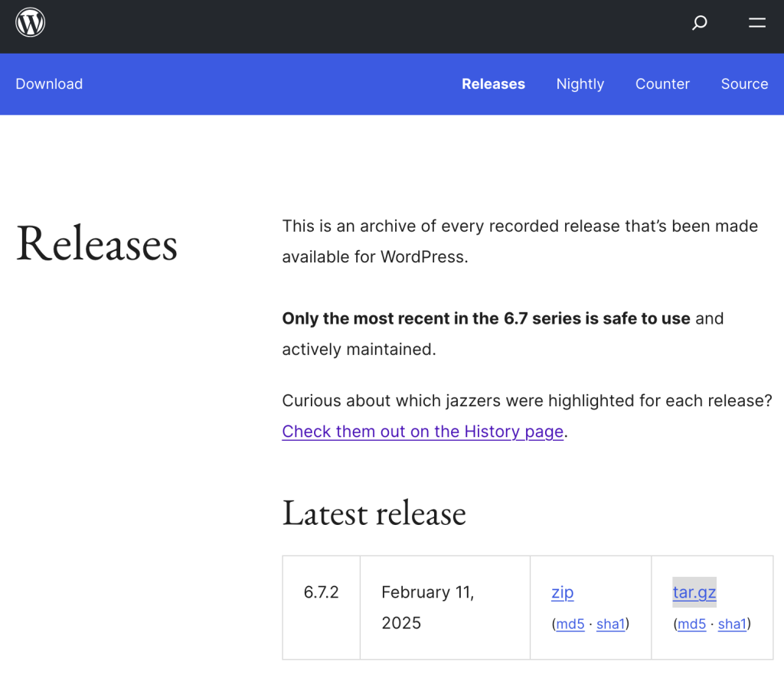Select the Releases nav item
784x678 pixels.
[493, 84]
